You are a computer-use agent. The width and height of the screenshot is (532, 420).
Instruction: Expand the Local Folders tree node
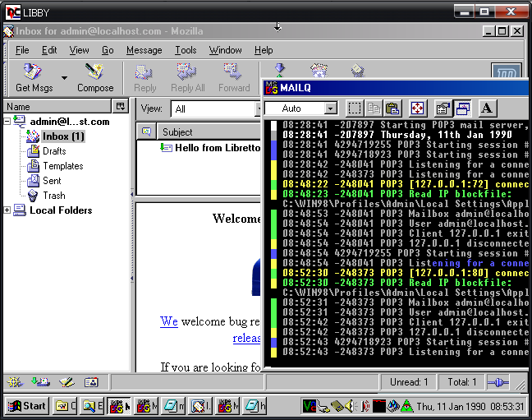pos(7,210)
